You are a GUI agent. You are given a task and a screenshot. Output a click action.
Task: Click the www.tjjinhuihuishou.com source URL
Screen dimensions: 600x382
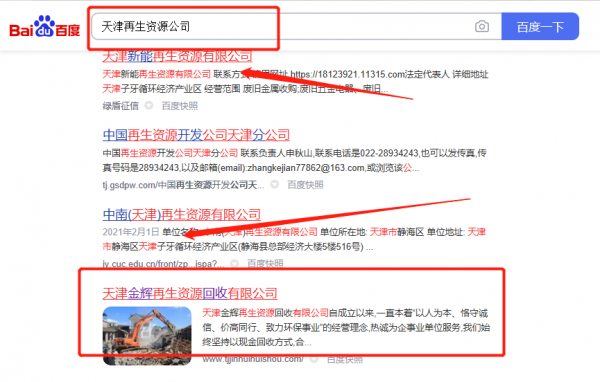point(253,359)
